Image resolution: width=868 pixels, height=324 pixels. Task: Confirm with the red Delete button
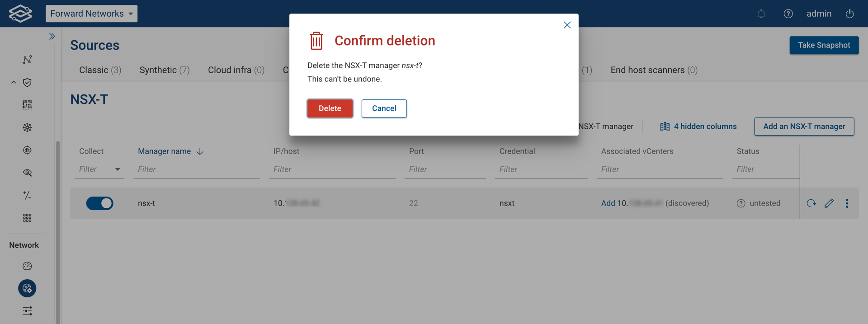point(330,108)
